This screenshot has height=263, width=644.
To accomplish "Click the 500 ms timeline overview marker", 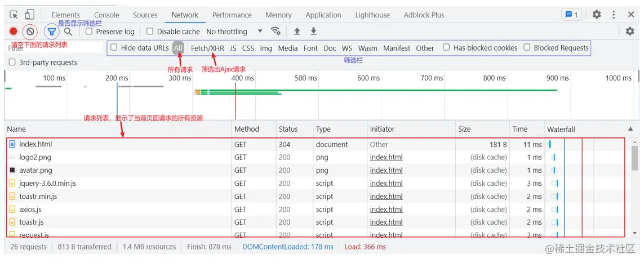I will point(306,78).
